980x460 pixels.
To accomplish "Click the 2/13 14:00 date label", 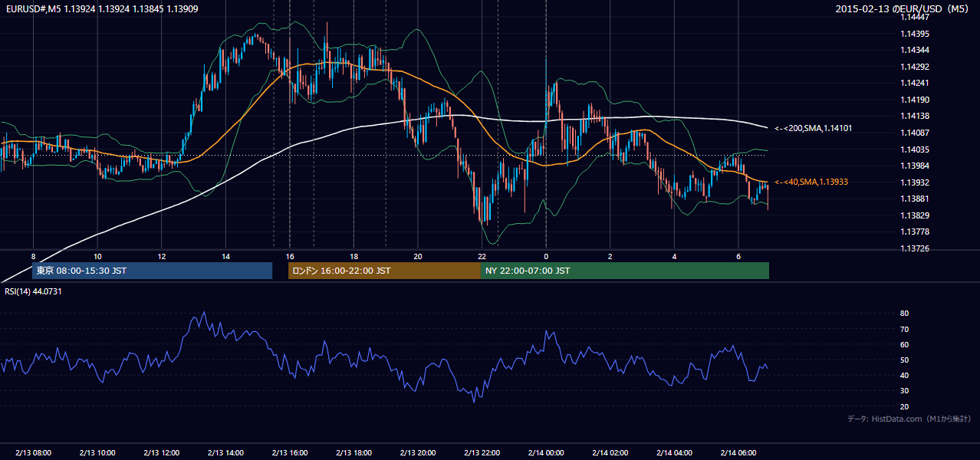I will coord(225,453).
